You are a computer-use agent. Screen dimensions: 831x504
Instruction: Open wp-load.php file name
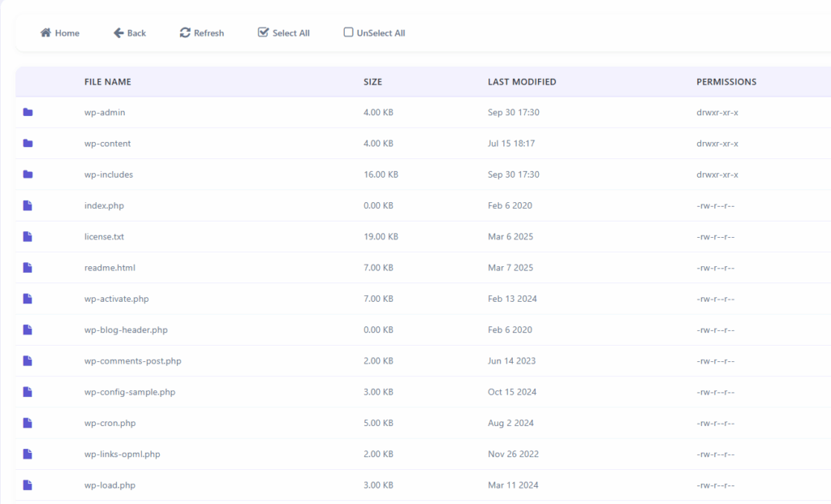tap(110, 485)
